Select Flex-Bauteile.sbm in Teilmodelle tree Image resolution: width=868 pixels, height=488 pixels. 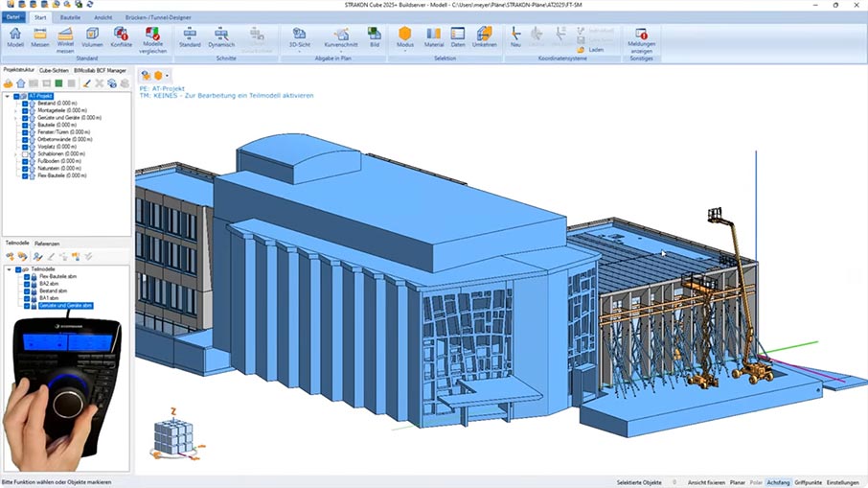[x=58, y=276]
